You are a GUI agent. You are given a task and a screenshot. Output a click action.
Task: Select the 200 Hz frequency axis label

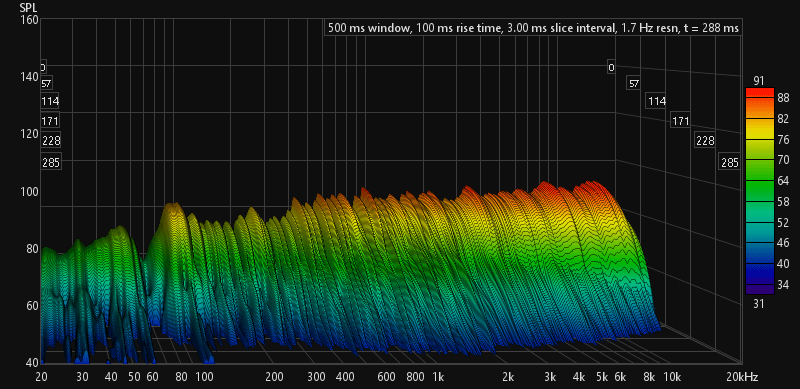click(274, 378)
